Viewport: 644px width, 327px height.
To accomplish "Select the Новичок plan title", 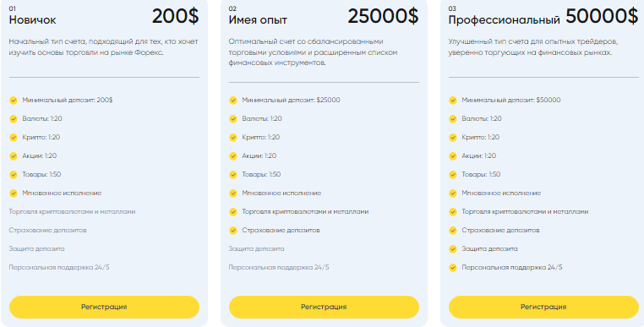I will pos(32,20).
